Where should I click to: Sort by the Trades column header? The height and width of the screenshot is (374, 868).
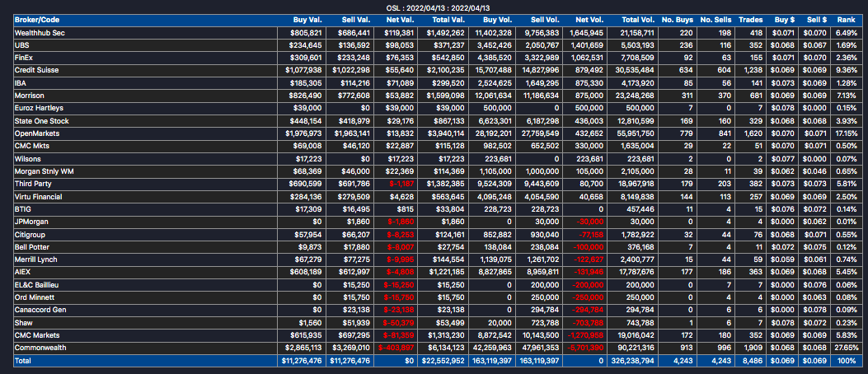(750, 20)
